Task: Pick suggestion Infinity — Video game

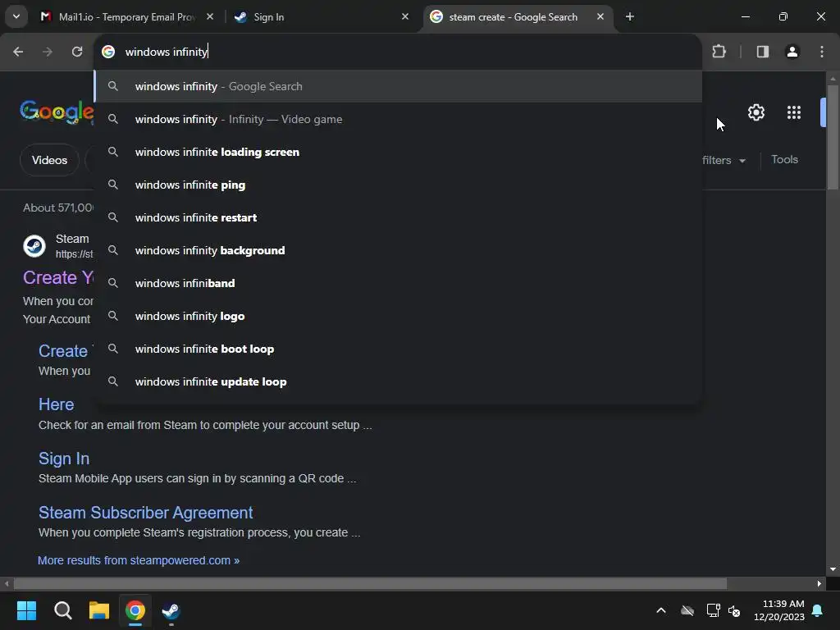Action: coord(398,119)
